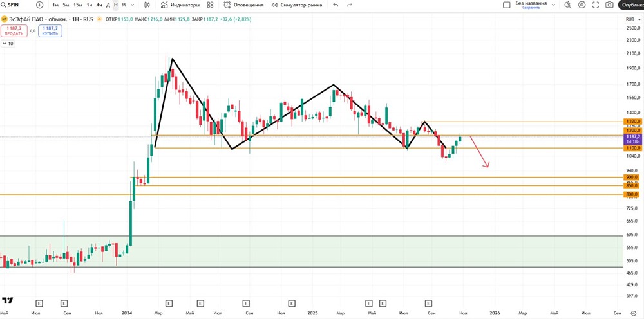Screen dimensions: 644x319
Task: Create an alert via Оповещения
Action: pos(243,5)
